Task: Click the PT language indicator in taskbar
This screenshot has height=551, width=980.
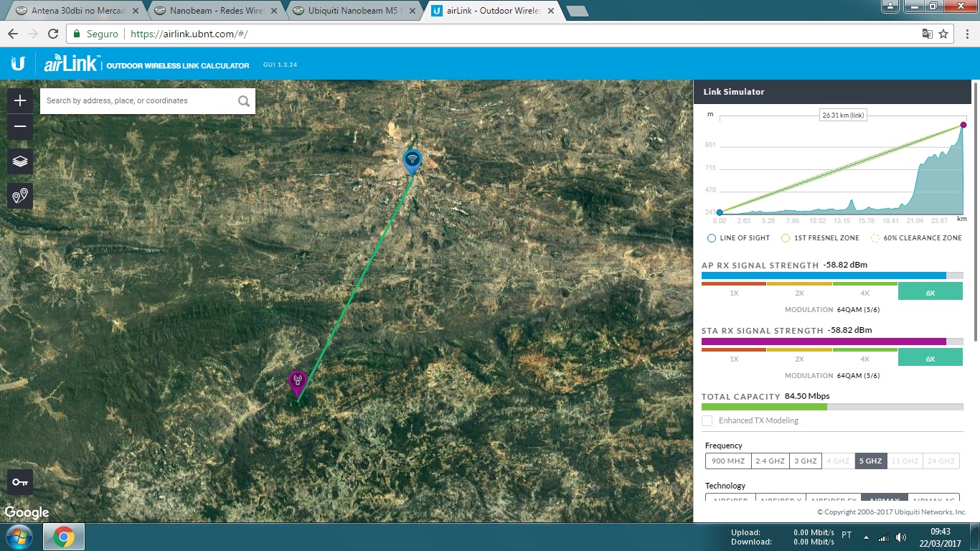Action: click(847, 535)
